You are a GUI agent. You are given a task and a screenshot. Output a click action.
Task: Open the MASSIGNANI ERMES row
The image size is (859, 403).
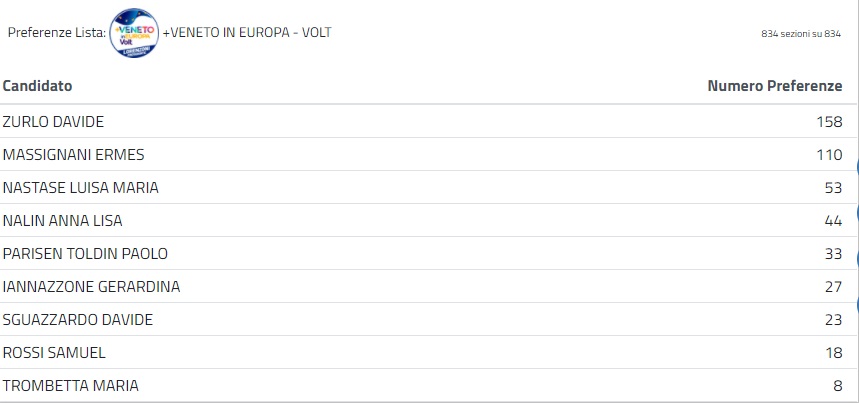click(x=74, y=155)
